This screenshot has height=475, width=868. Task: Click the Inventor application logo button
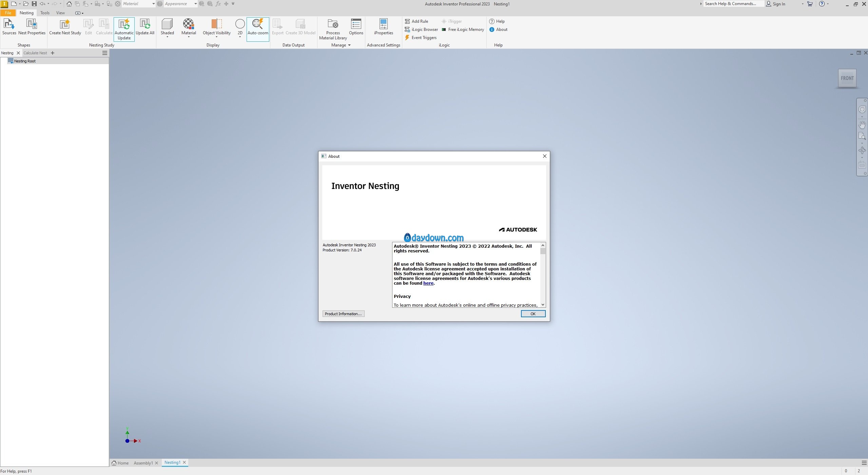pos(4,4)
